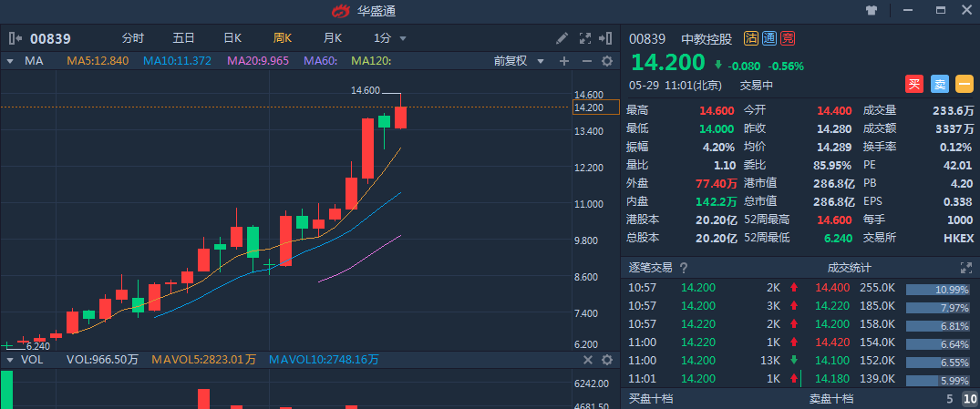Select 10-level order depth
The height and width of the screenshot is (409, 980).
[969, 399]
